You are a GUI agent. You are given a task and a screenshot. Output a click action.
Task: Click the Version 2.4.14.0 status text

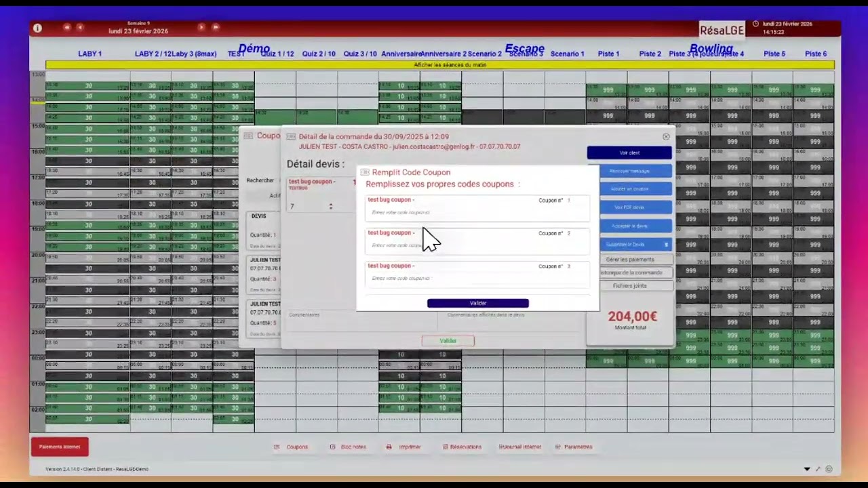97,469
